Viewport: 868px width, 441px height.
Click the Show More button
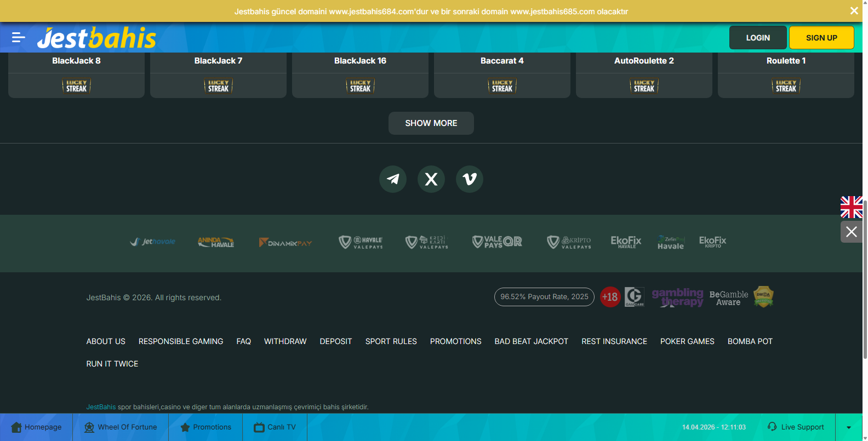[431, 123]
